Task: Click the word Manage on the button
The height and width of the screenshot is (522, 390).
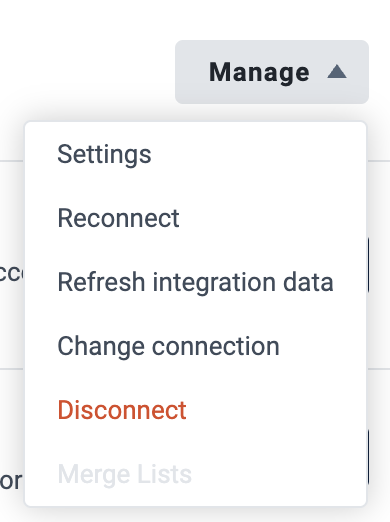Action: (x=259, y=72)
